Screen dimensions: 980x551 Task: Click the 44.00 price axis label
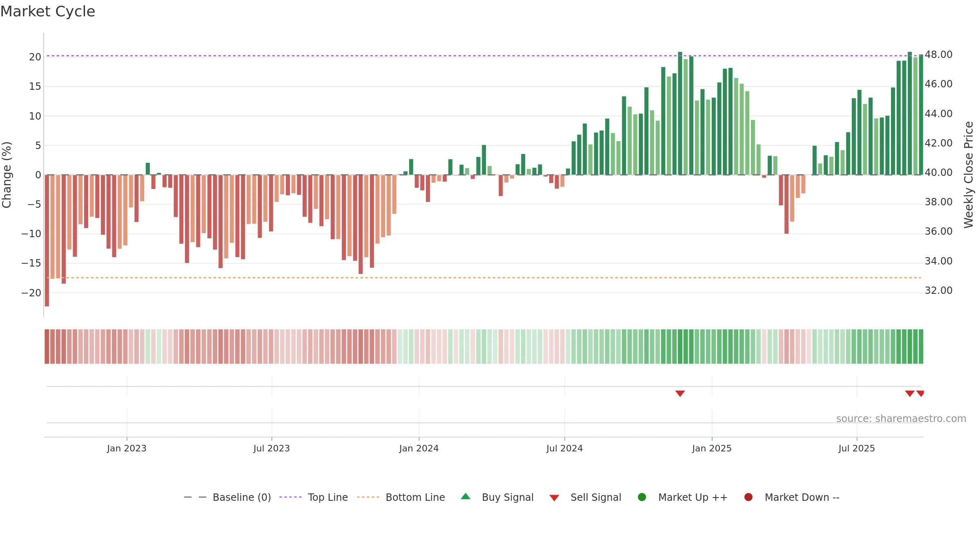pos(938,114)
